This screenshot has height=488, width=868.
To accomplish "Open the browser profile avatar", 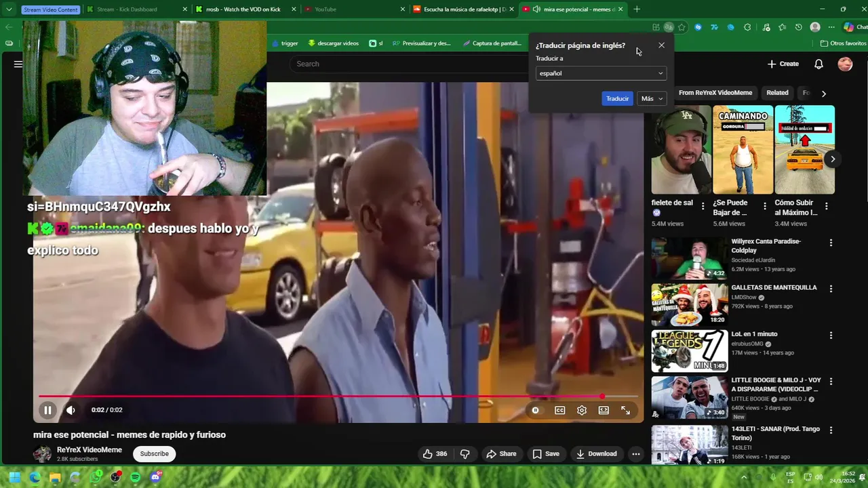I will click(x=815, y=27).
